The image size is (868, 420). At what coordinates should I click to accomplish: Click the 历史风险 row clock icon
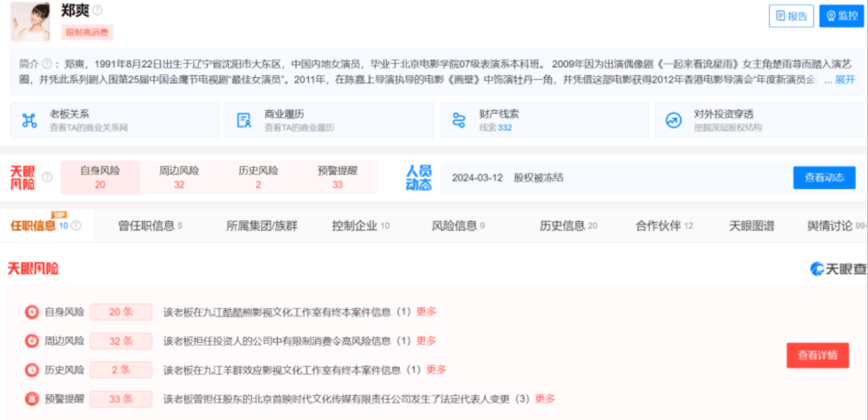31,370
